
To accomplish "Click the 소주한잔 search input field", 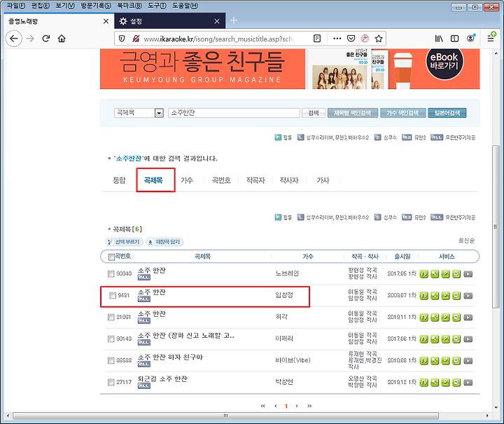I will 234,113.
